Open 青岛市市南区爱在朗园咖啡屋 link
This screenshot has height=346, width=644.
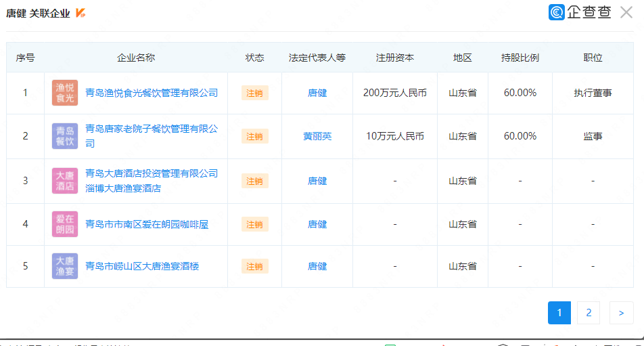coord(147,224)
